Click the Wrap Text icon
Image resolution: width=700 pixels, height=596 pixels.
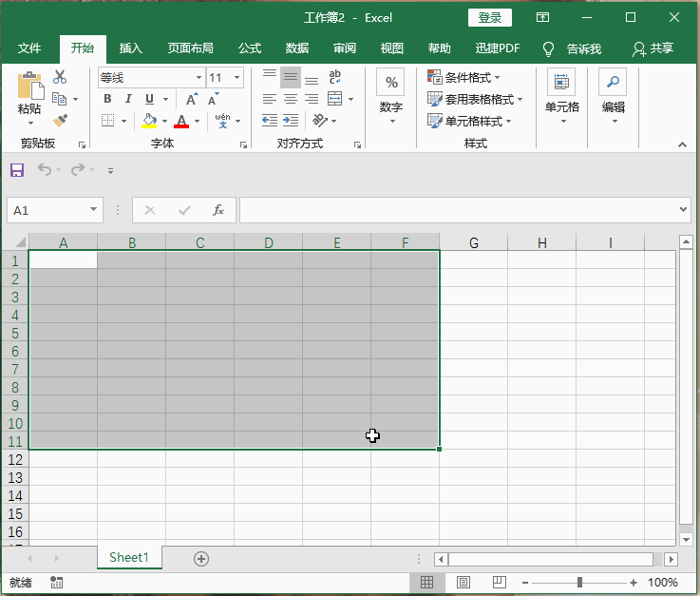(x=334, y=77)
